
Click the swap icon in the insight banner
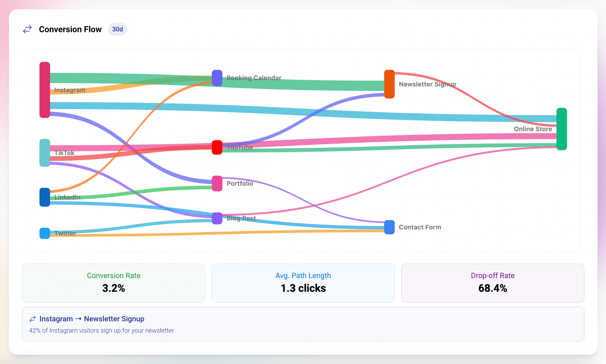tap(33, 319)
